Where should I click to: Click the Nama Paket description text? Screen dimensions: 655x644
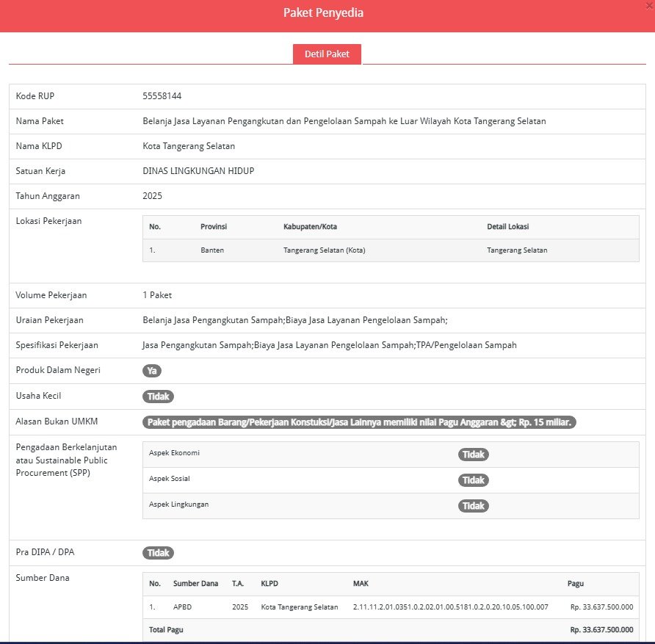click(x=344, y=121)
